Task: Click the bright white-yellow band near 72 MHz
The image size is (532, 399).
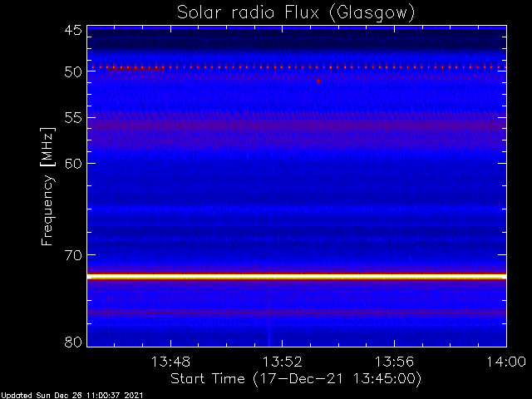Action: point(297,277)
